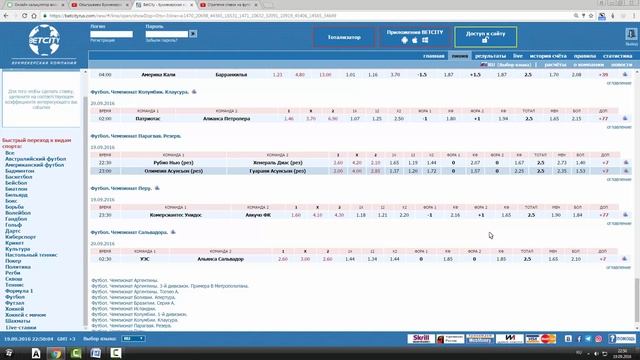Click the Регистрация link under login
The width and height of the screenshot is (640, 360).
pos(102,40)
